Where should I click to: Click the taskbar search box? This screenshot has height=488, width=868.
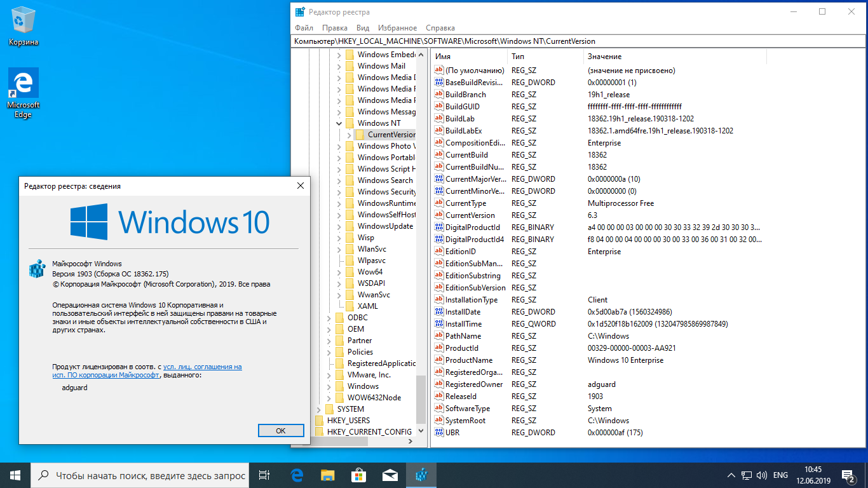tap(140, 475)
